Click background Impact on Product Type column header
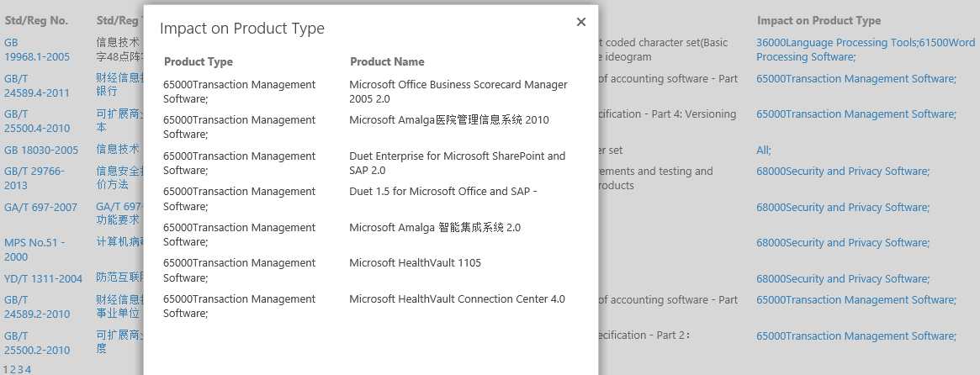This screenshot has width=980, height=375. (818, 21)
